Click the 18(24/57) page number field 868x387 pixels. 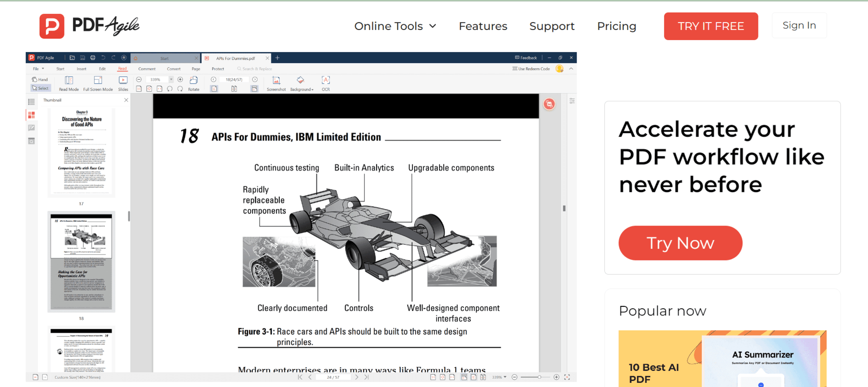234,80
